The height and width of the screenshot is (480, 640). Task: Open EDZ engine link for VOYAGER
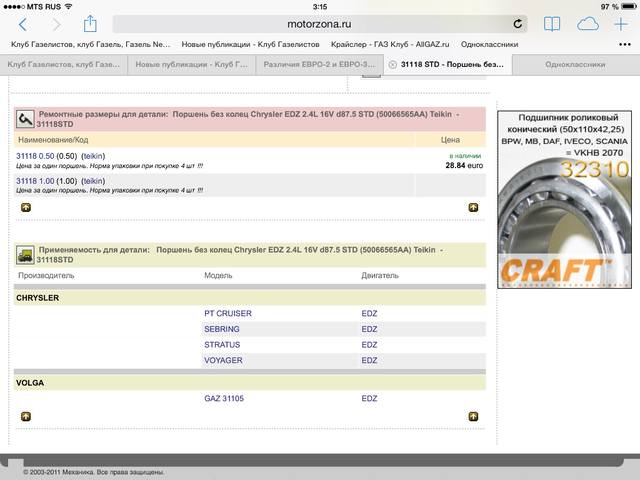pos(369,360)
